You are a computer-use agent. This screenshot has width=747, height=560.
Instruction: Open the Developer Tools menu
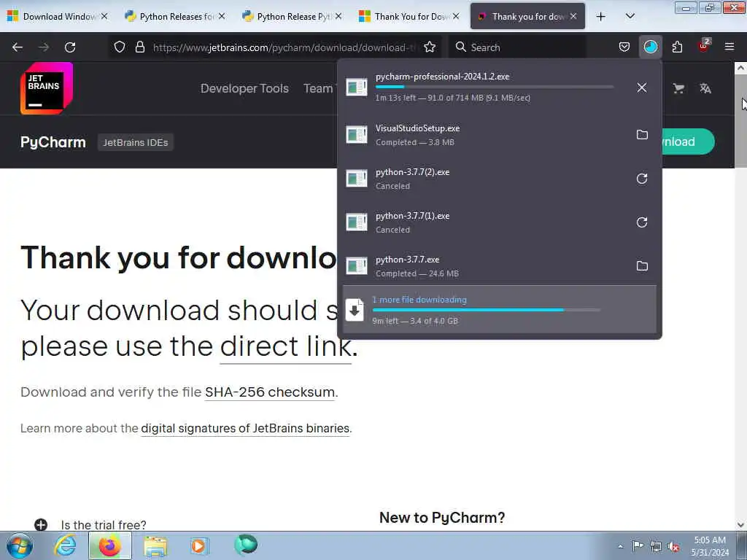point(244,88)
